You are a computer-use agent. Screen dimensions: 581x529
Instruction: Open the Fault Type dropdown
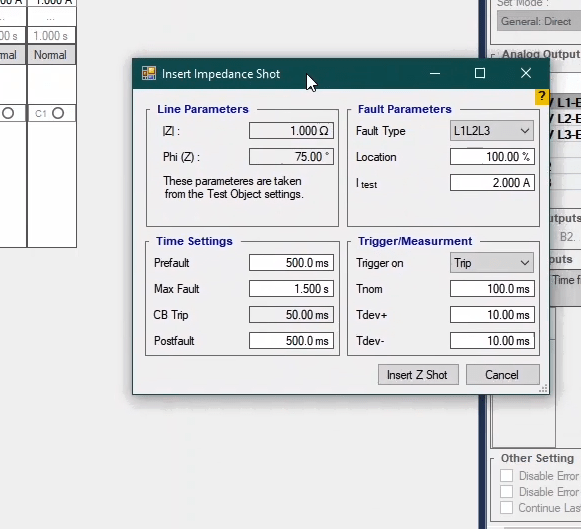(492, 131)
